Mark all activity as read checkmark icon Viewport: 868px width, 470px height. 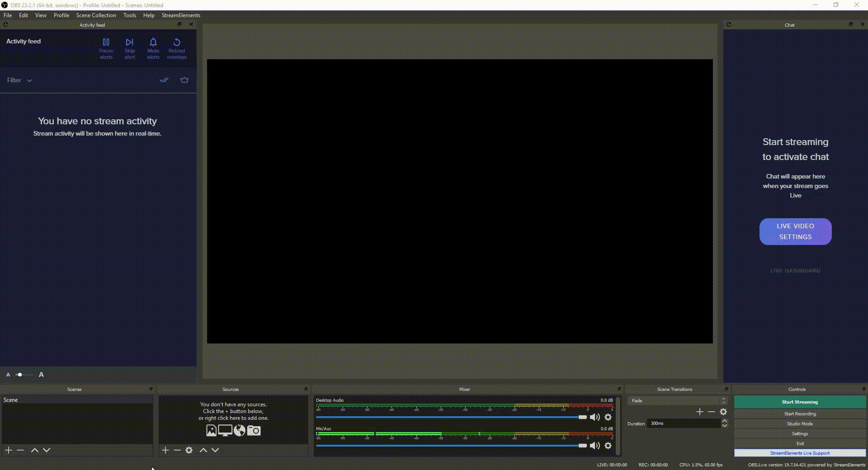pos(164,80)
